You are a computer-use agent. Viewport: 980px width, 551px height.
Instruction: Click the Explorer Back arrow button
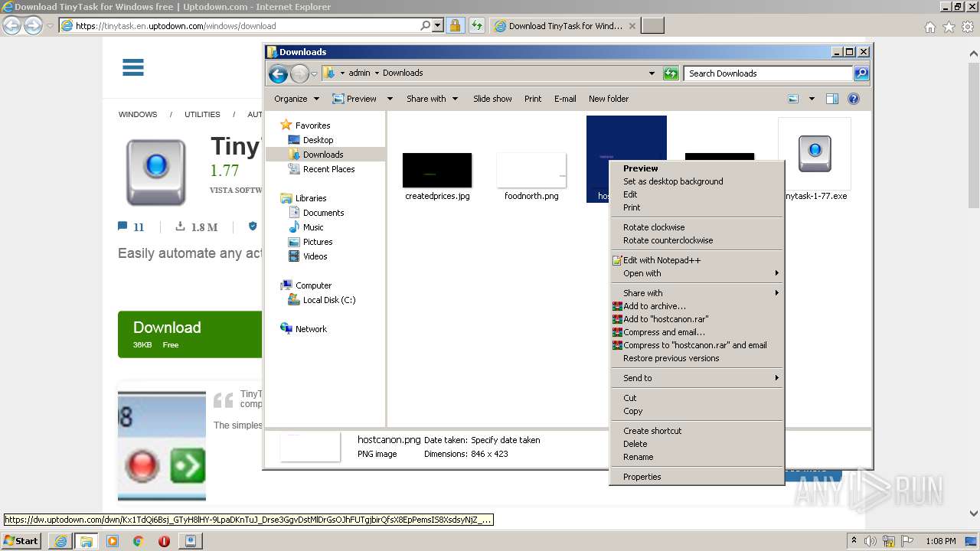click(278, 73)
